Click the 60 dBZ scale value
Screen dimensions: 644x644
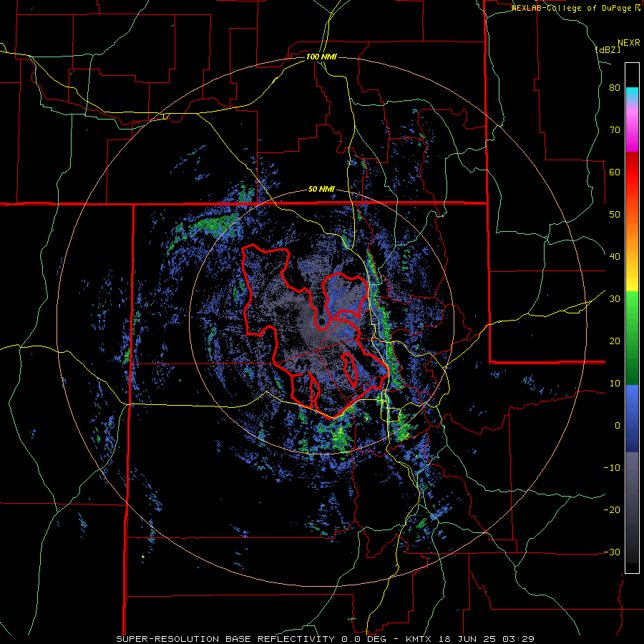(x=615, y=172)
